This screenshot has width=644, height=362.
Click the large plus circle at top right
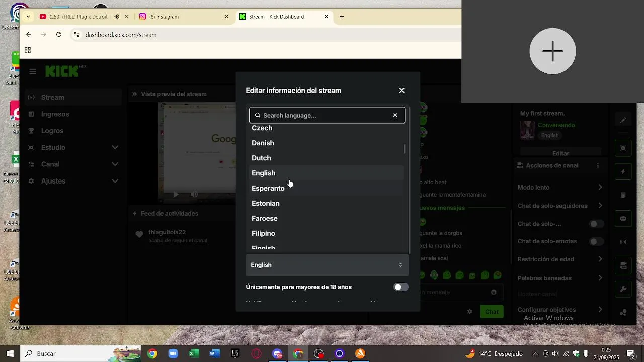(x=552, y=51)
